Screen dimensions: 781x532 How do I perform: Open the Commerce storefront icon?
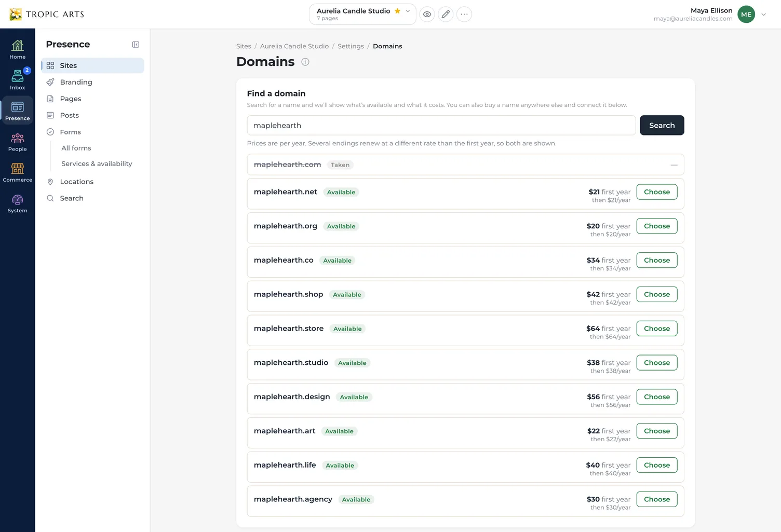pos(17,172)
